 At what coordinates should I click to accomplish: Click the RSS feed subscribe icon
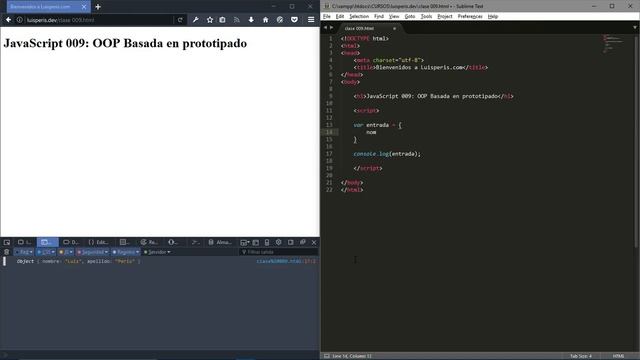[x=237, y=20]
